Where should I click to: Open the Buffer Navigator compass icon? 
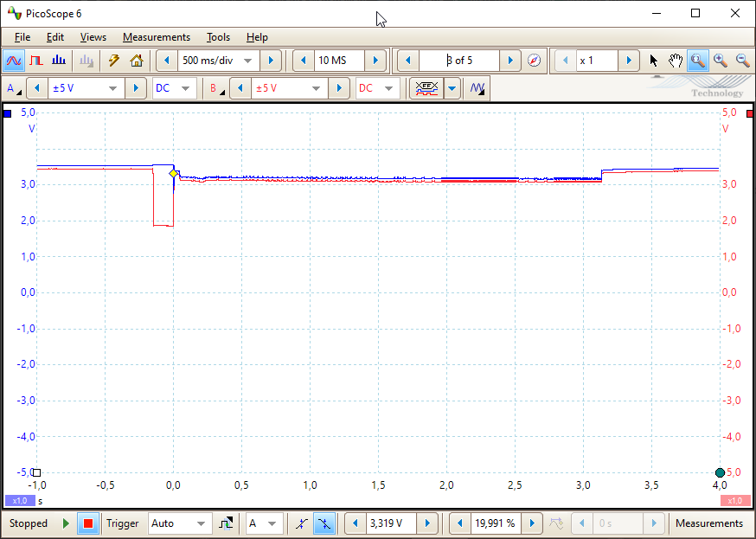tap(535, 61)
